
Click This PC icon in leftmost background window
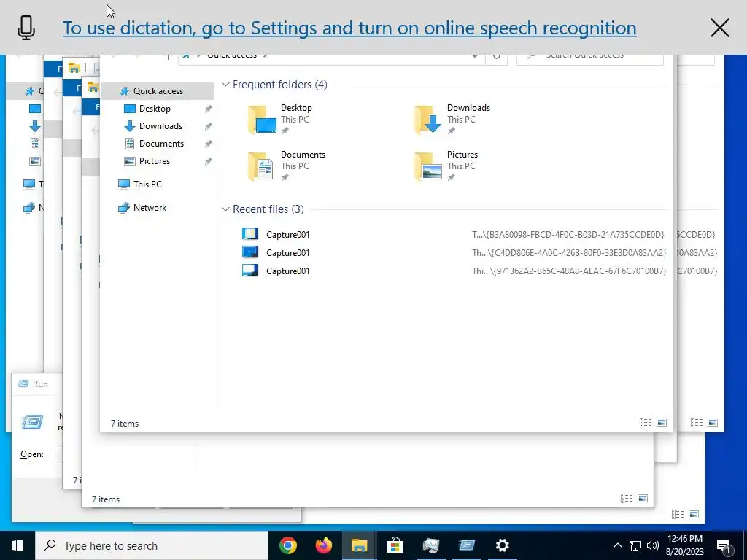pos(29,184)
